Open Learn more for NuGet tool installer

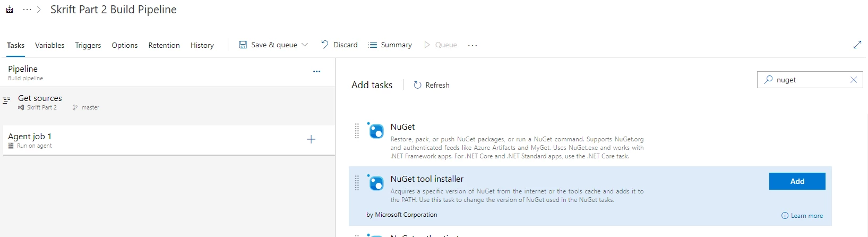(x=802, y=216)
